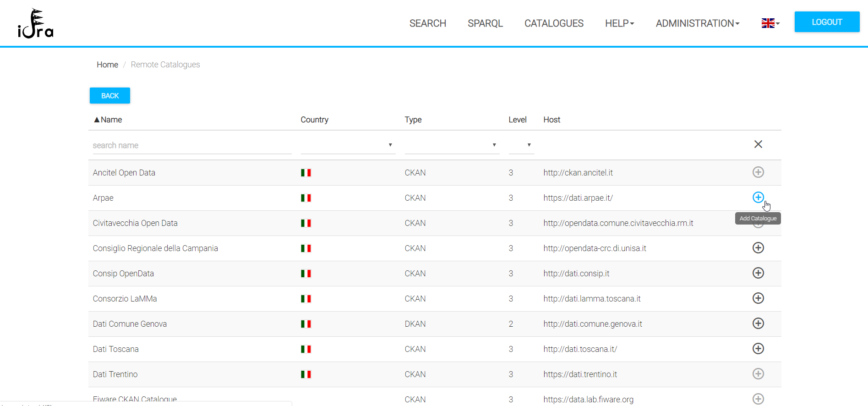Add the Consip OpenData catalogue
The width and height of the screenshot is (868, 406).
pyautogui.click(x=758, y=273)
